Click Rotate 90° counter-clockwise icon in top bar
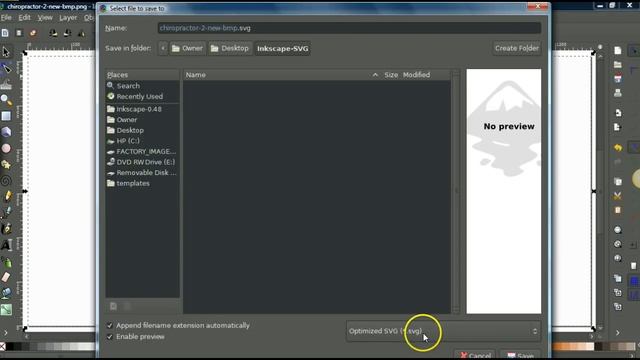Screen dimensions: 640x360 (53, 33)
